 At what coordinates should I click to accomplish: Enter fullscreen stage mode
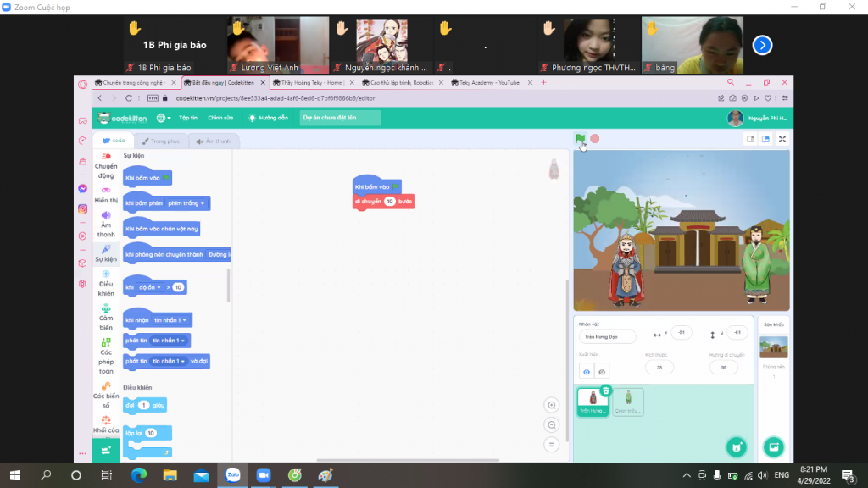pos(782,139)
